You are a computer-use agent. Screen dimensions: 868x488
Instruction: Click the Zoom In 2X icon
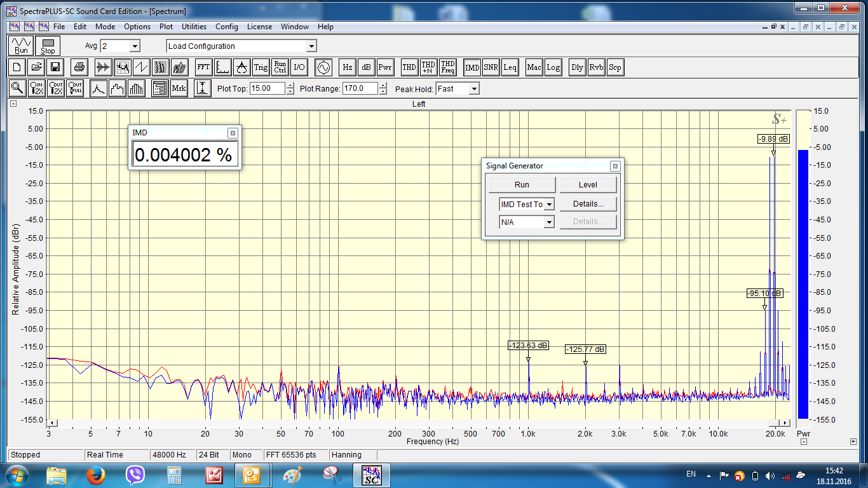coord(36,89)
